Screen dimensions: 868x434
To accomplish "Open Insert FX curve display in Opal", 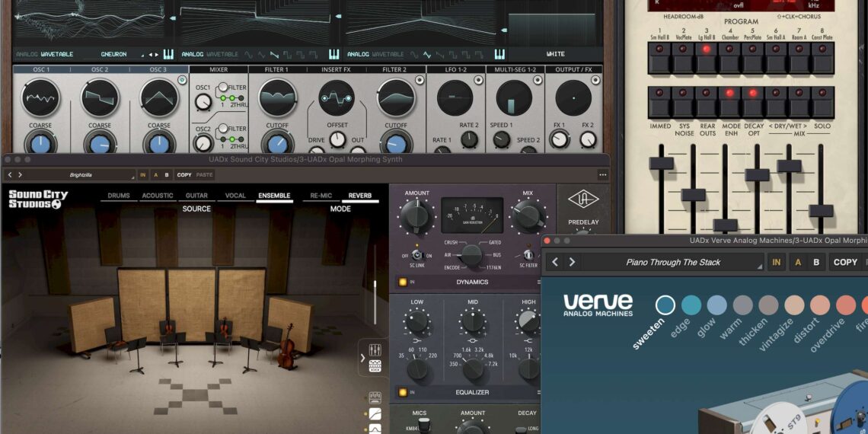I will tap(336, 98).
